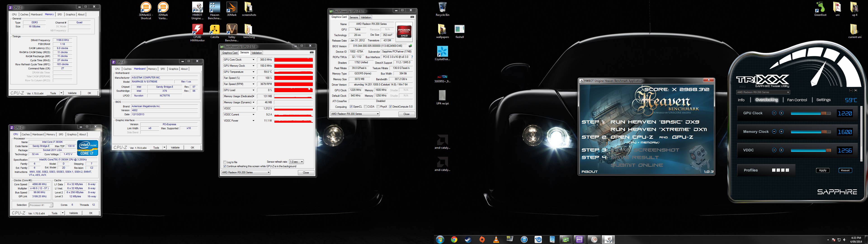Screen dimensions: 868x244
Task: Click ABOUT in the HWBOT Heaven window
Action: click(x=590, y=171)
